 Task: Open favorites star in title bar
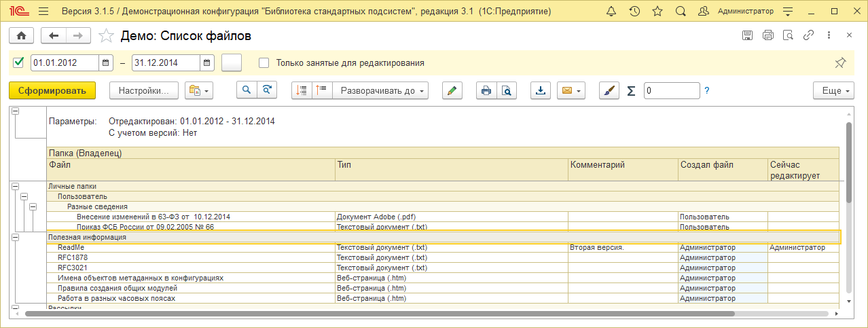657,12
